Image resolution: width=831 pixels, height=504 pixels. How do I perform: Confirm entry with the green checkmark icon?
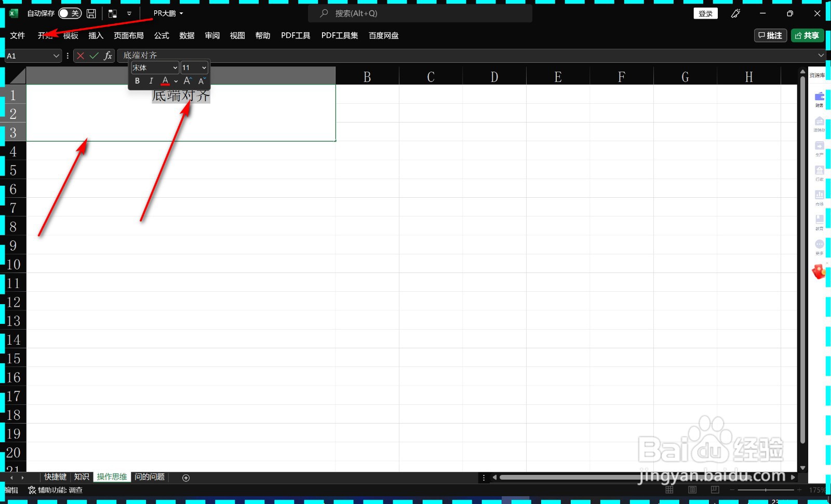tap(94, 56)
